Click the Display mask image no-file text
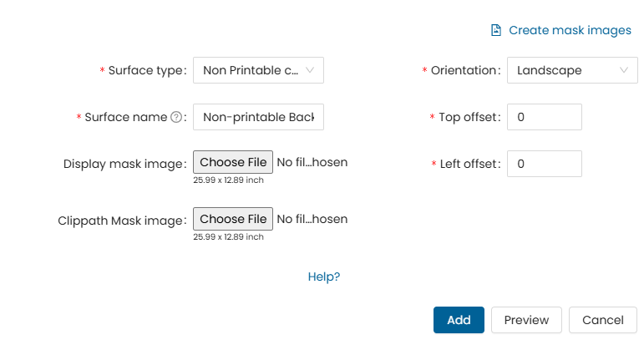 point(312,162)
